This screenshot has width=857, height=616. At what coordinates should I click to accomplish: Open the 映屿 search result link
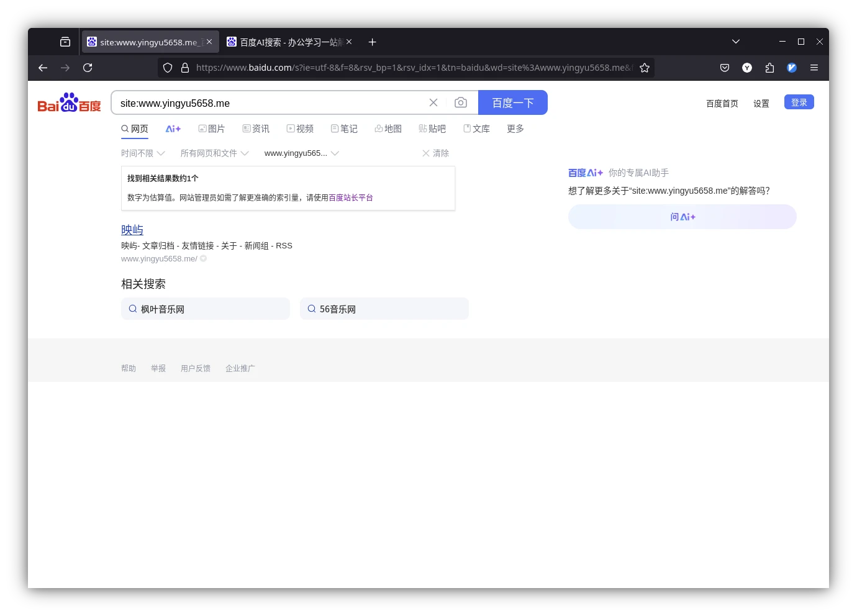(x=132, y=230)
